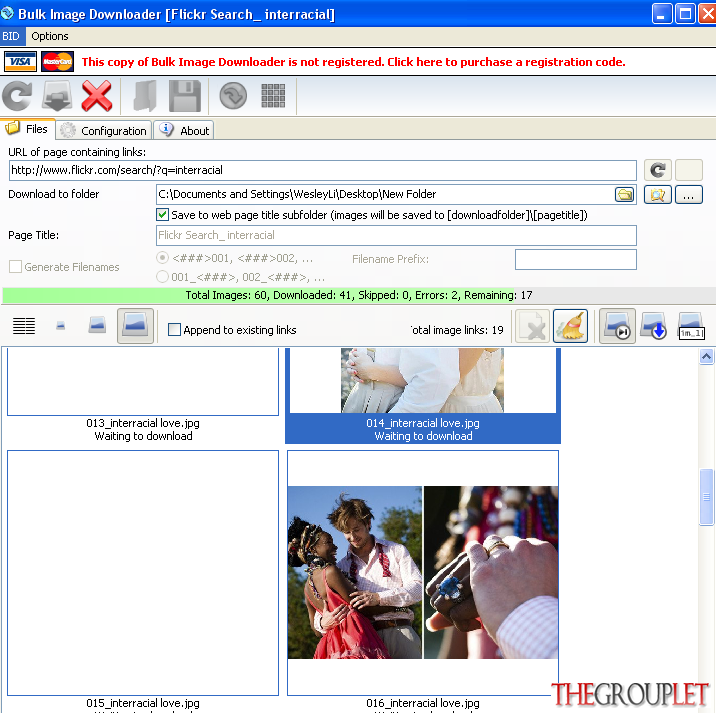The height and width of the screenshot is (713, 716).
Task: Click the MasterCard icon
Action: pyautogui.click(x=58, y=62)
